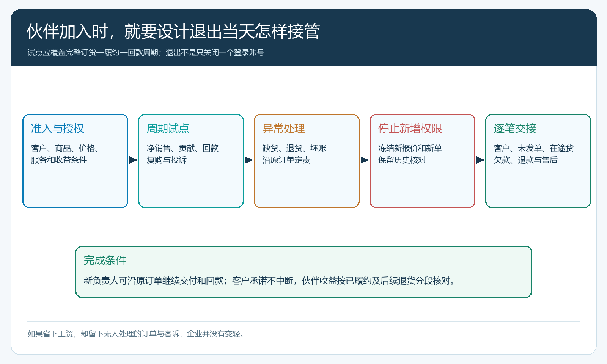Click the title 伙伴加入时，就要设计退出当天怎样接管
Viewport: 607px width, 364px height.
(173, 31)
